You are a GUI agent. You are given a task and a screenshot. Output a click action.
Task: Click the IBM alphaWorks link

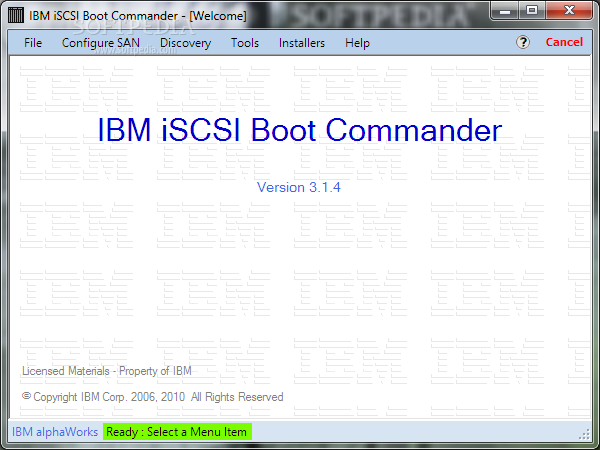point(55,432)
